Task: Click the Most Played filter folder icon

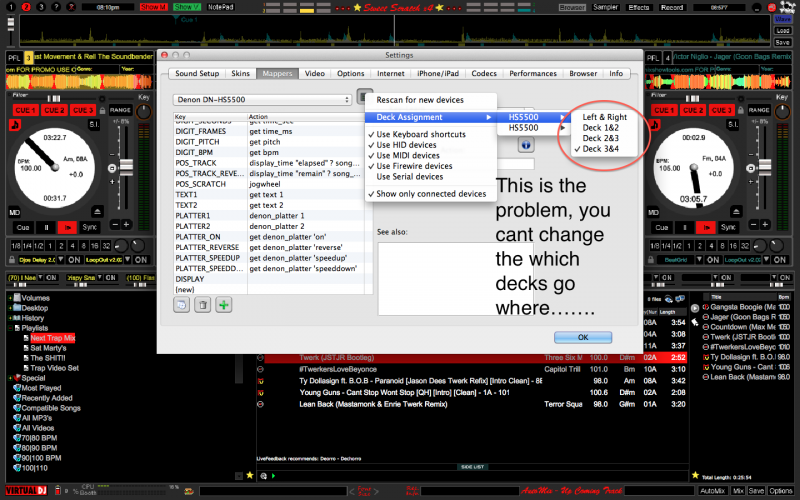Action: pos(17,388)
